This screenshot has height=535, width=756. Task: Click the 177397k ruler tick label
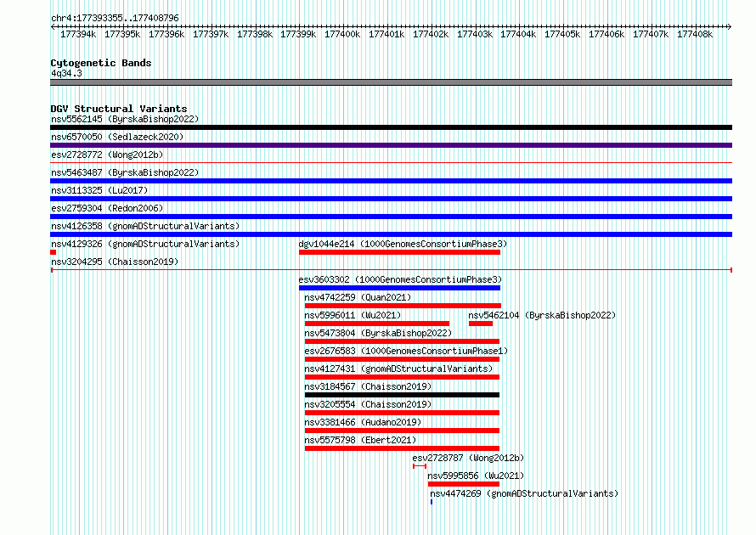click(211, 34)
